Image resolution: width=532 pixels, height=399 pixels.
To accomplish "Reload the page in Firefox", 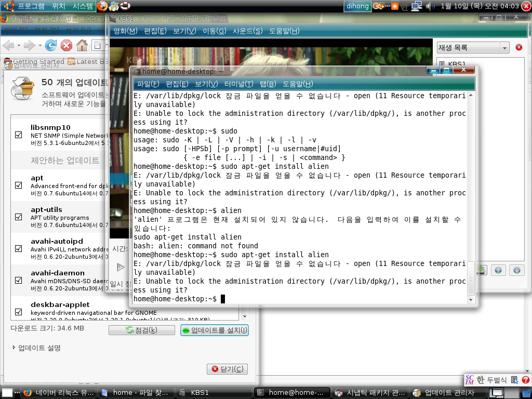I will tap(51, 45).
